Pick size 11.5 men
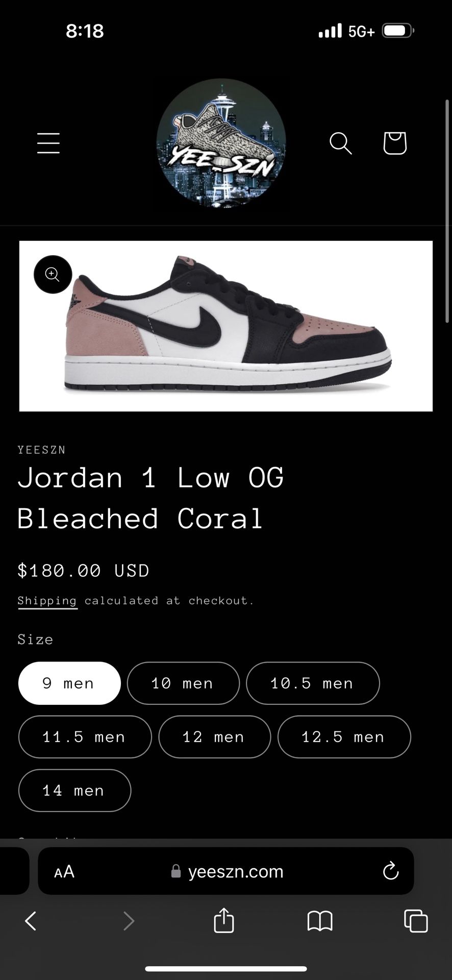This screenshot has height=980, width=452. 85,737
